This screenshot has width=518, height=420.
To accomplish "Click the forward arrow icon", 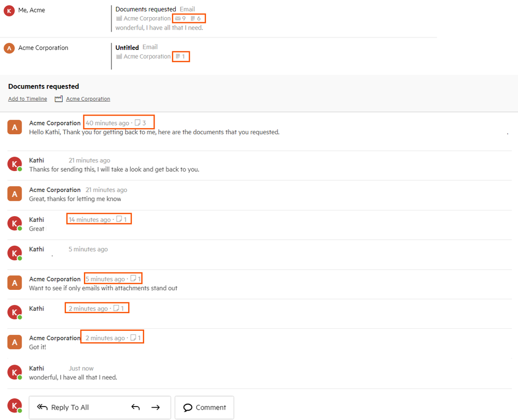I will pos(156,408).
